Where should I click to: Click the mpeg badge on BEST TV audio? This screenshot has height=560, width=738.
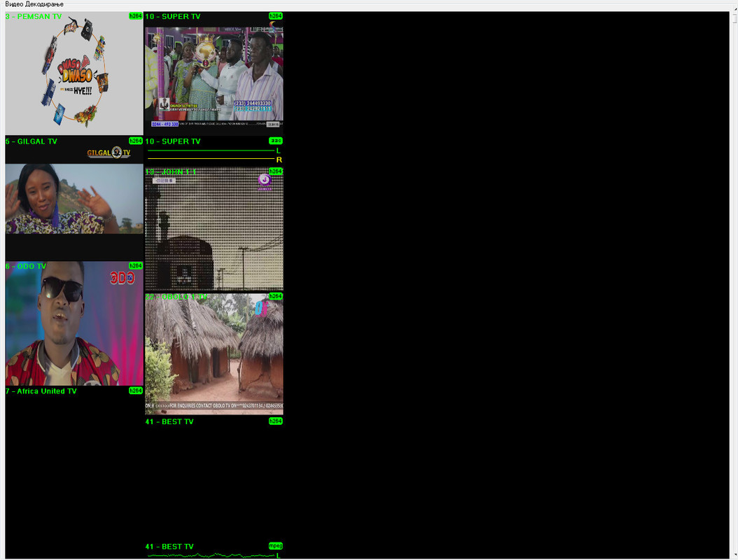(275, 546)
